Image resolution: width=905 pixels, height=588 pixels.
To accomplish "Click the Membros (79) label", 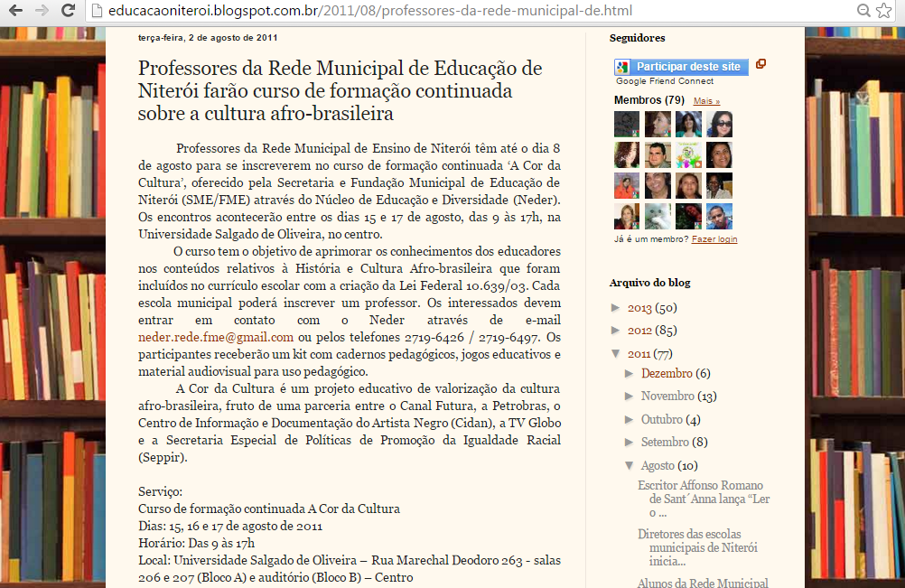I will (649, 100).
